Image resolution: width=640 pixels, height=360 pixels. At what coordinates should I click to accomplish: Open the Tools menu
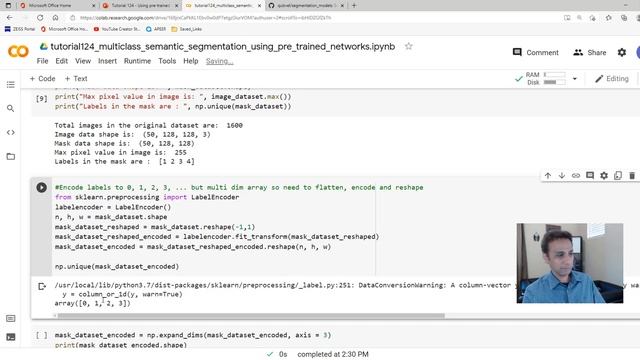[x=167, y=61]
